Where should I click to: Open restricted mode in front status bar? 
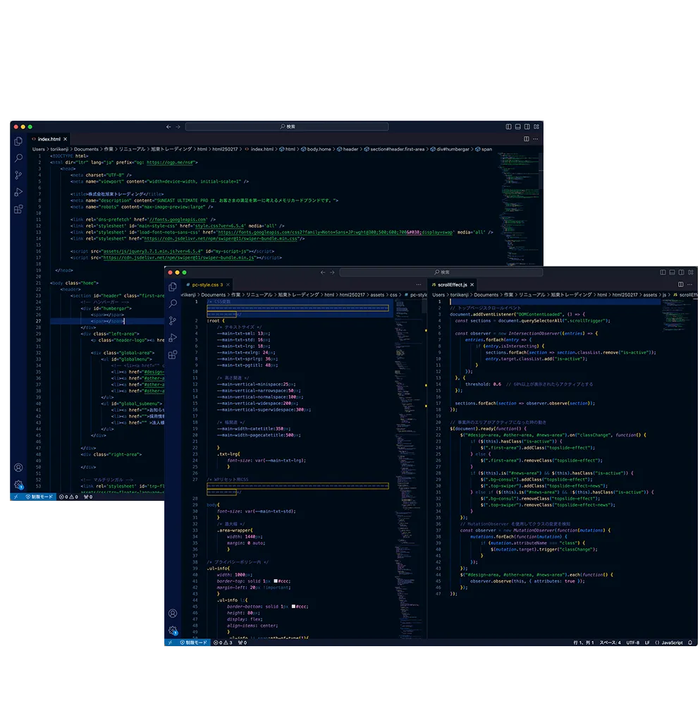coord(194,643)
